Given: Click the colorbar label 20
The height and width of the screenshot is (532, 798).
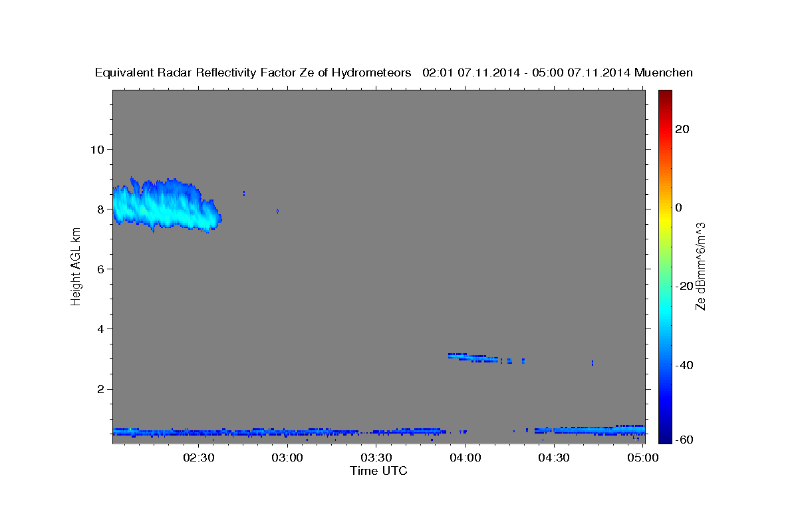Looking at the screenshot, I should tap(684, 129).
